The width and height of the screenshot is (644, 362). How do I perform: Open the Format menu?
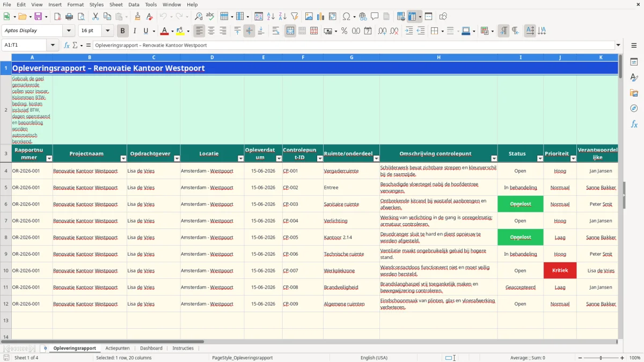[x=75, y=4]
